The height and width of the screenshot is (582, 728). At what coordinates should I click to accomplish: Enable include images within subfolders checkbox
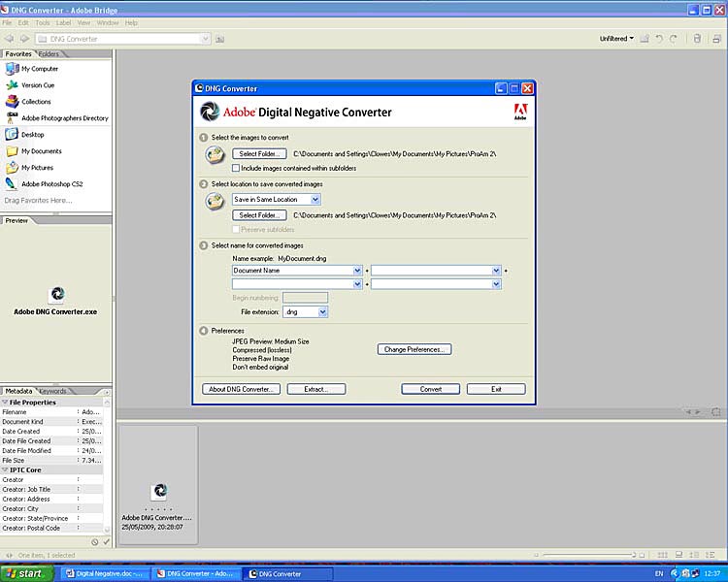(236, 168)
